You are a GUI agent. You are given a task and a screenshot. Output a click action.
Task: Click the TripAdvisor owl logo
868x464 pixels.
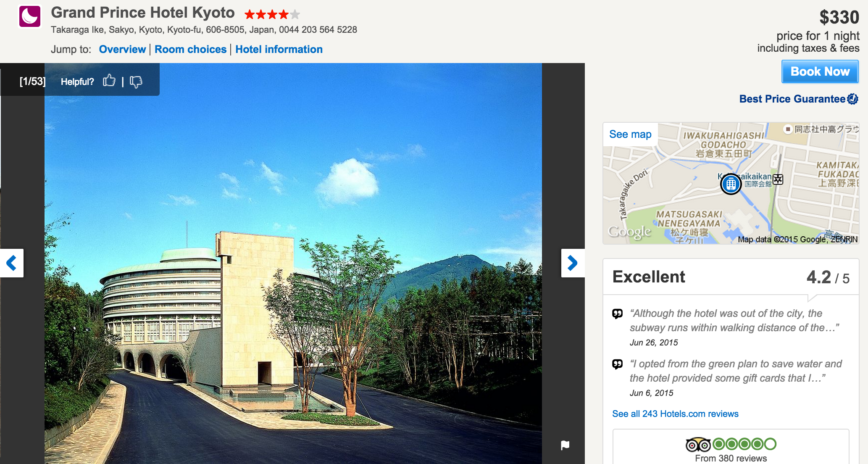pos(698,445)
